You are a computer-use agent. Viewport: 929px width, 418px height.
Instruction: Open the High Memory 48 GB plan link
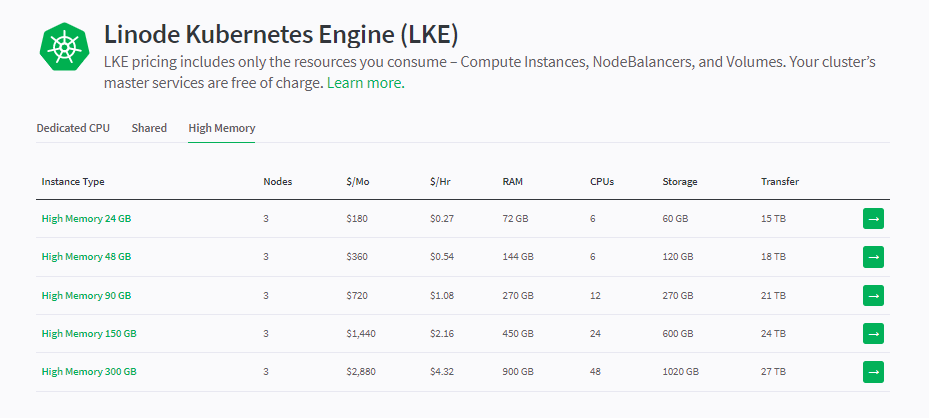(x=87, y=257)
